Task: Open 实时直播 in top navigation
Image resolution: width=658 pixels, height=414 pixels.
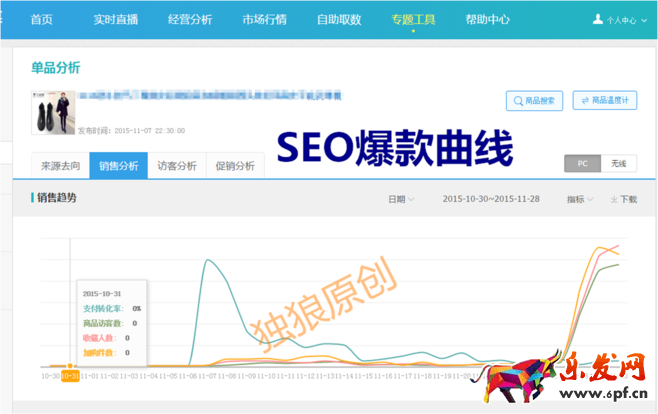Action: click(116, 19)
